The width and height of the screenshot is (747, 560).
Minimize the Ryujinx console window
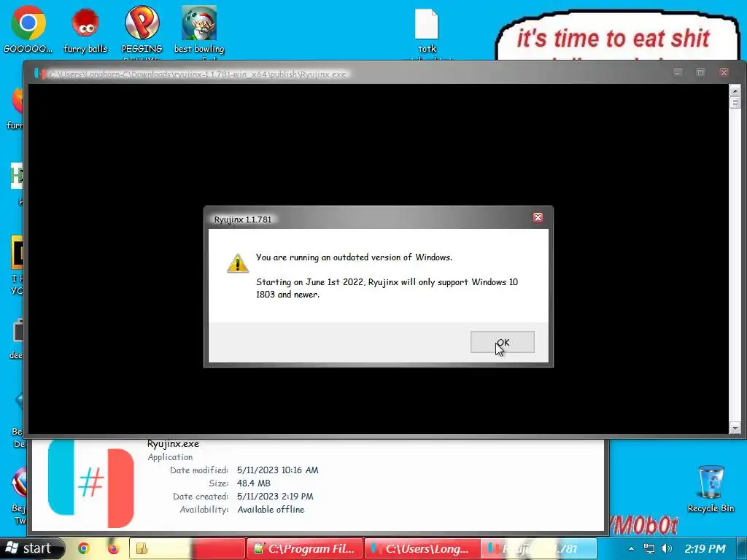(678, 72)
